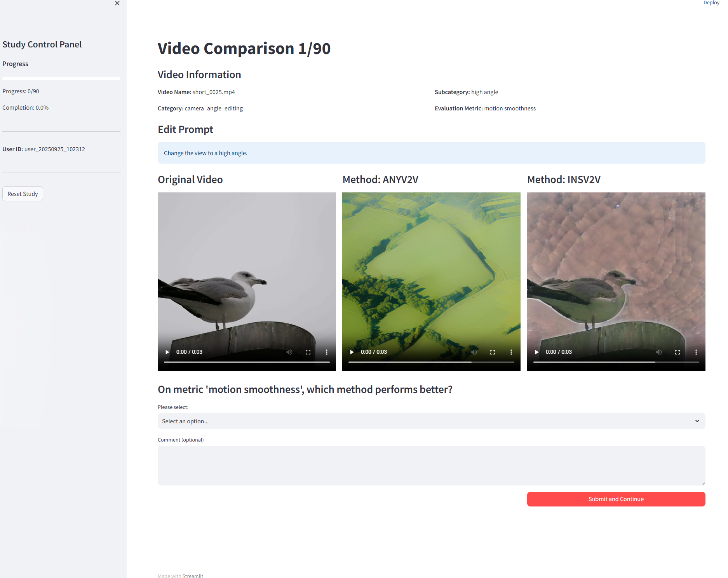The image size is (728, 578).
Task: Enter fullscreen on INSV2V video
Action: (677, 352)
